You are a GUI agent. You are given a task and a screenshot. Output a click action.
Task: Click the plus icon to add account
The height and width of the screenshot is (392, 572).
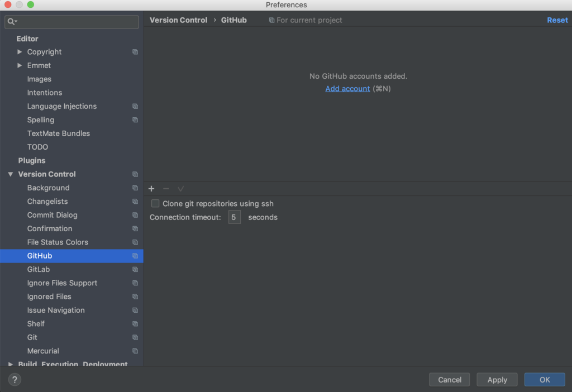151,189
